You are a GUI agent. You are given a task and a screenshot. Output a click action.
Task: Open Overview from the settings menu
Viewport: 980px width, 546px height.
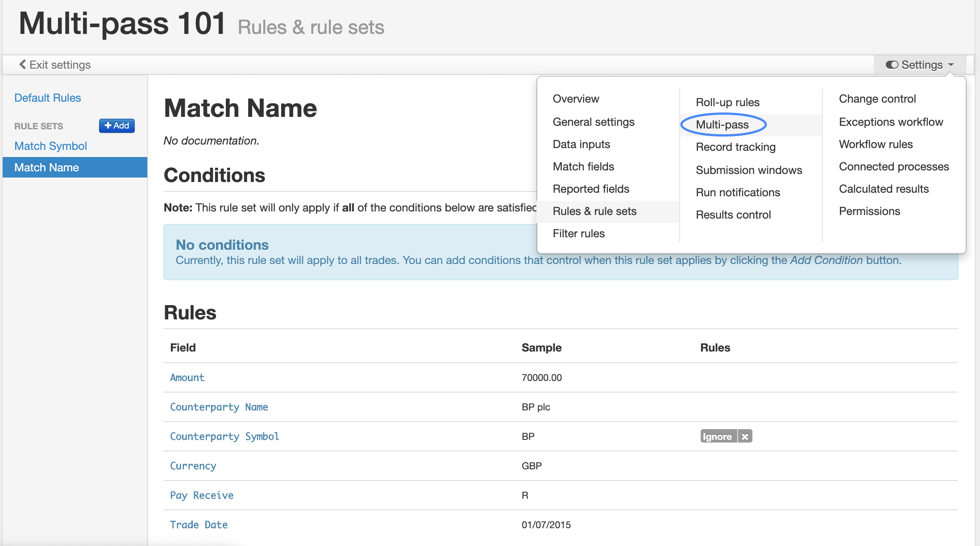pos(576,99)
